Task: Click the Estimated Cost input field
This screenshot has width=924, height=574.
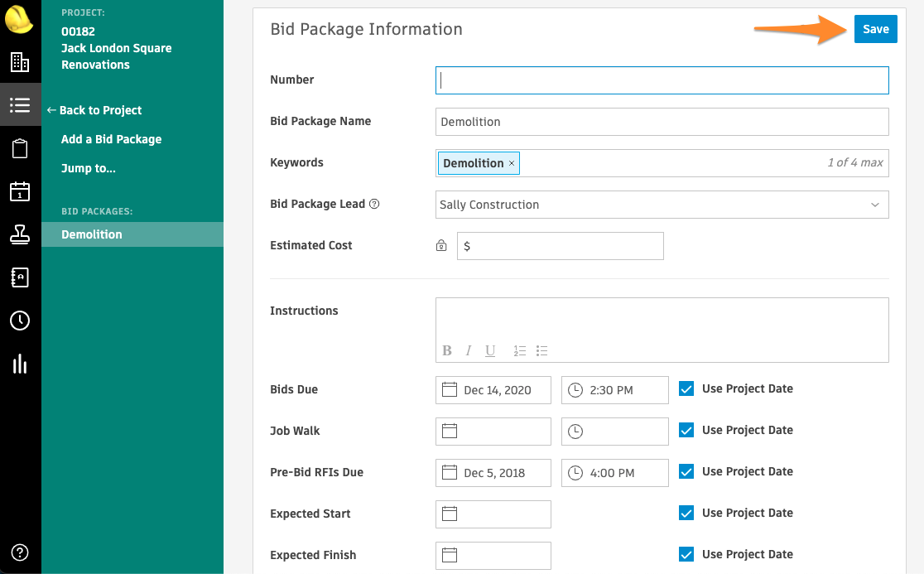Action: pos(561,246)
